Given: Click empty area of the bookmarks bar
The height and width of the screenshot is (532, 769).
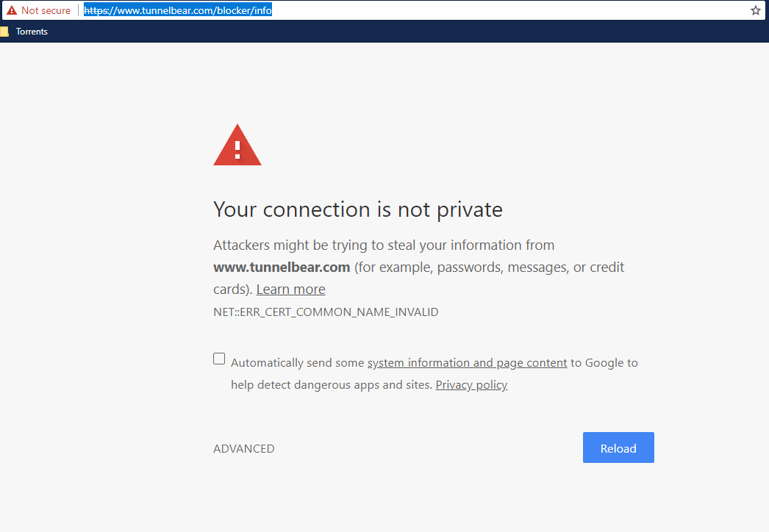Looking at the screenshot, I should pyautogui.click(x=368, y=32).
